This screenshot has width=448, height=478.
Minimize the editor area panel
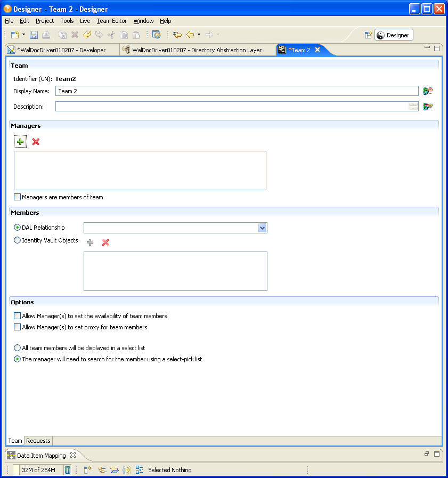[427, 47]
